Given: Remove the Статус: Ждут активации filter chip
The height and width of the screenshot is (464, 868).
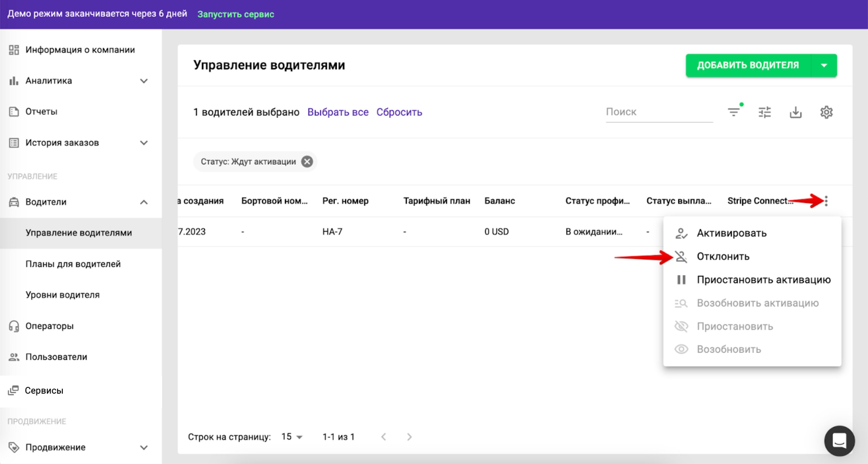Looking at the screenshot, I should click(307, 161).
